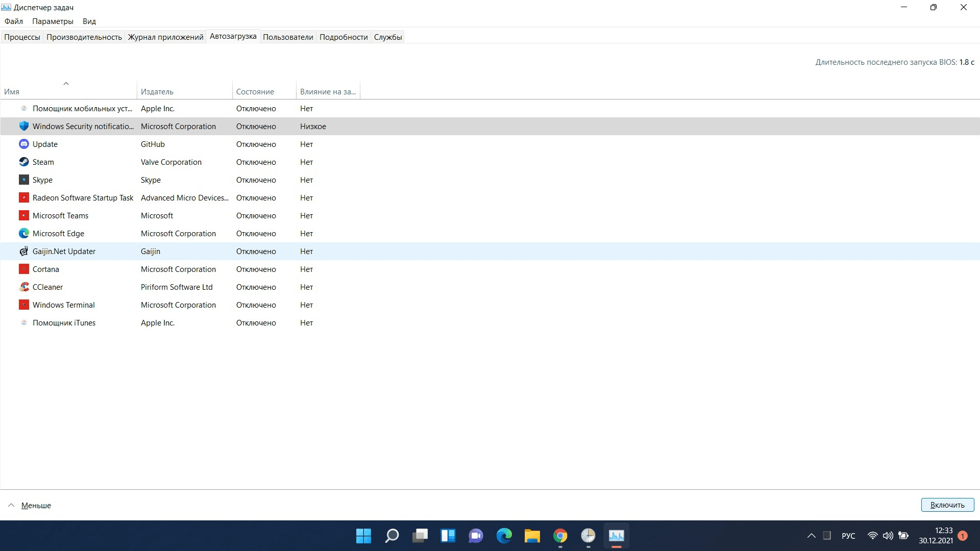Click the battery icon in the system tray
The image size is (980, 551).
coord(903,536)
